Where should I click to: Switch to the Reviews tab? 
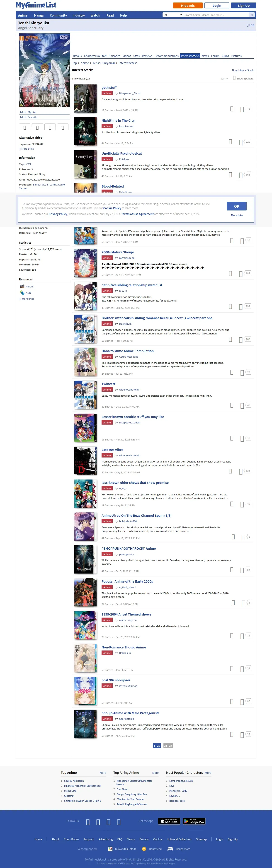tap(147, 56)
